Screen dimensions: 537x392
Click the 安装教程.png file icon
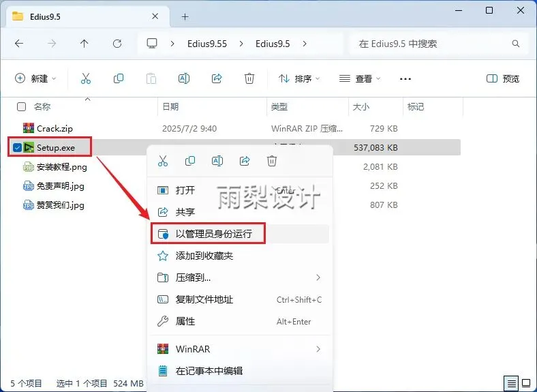pyautogui.click(x=29, y=167)
